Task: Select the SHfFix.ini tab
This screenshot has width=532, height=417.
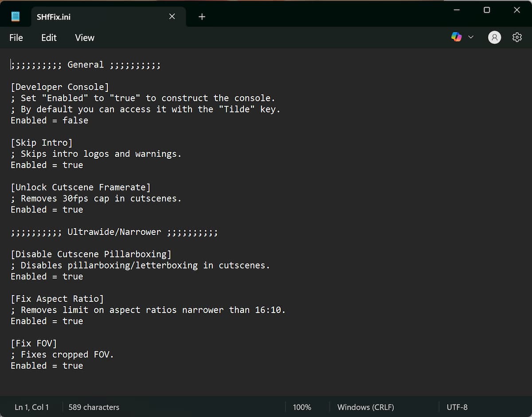Action: 89,17
